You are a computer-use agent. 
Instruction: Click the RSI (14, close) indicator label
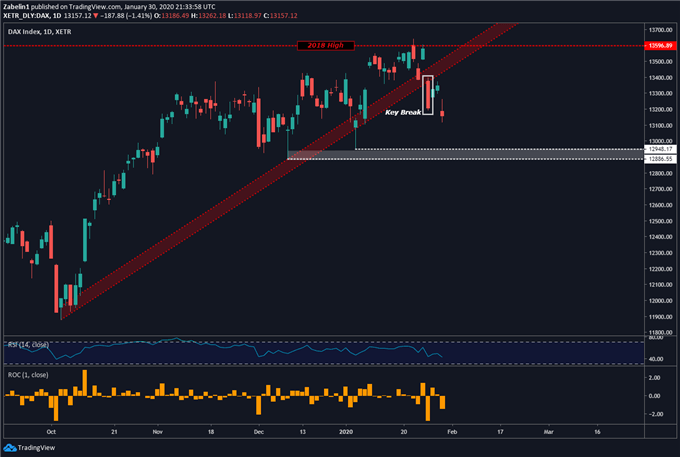[x=28, y=345]
